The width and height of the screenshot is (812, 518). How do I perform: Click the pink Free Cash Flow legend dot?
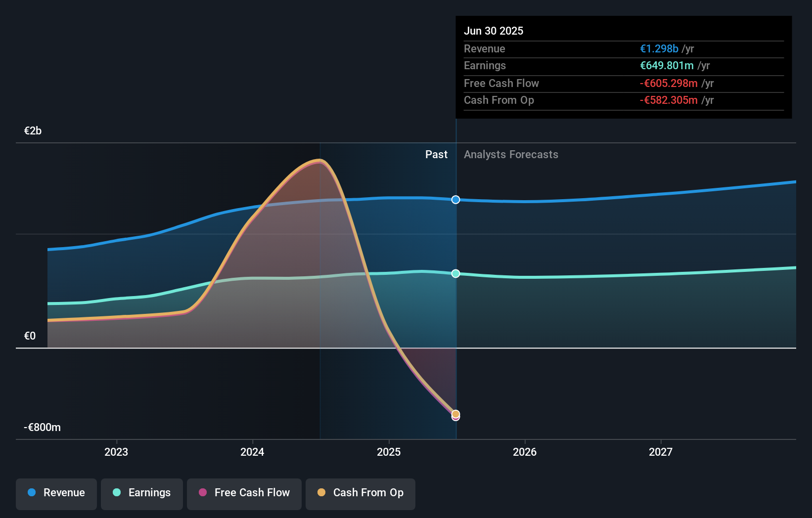(203, 492)
